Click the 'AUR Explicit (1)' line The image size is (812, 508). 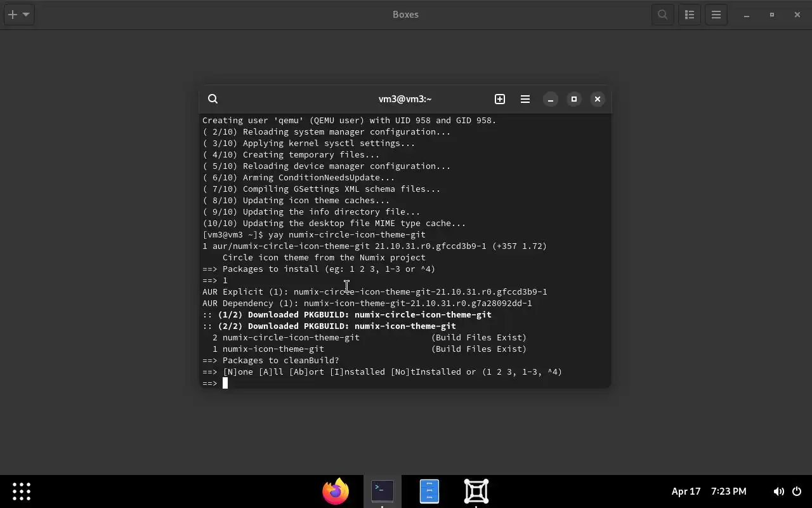(375, 292)
